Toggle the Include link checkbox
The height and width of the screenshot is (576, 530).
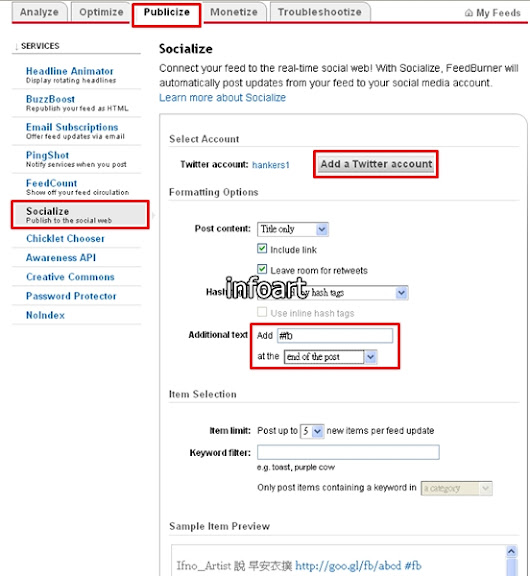(x=262, y=249)
